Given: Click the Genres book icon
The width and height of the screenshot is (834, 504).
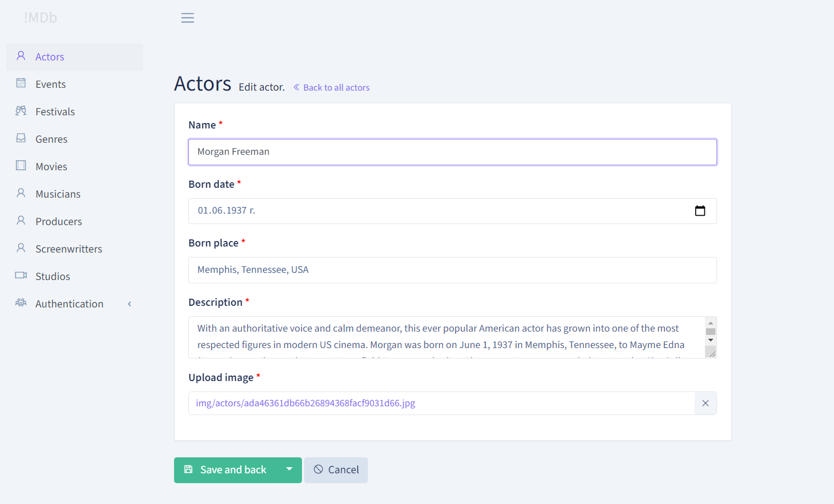Looking at the screenshot, I should (21, 138).
